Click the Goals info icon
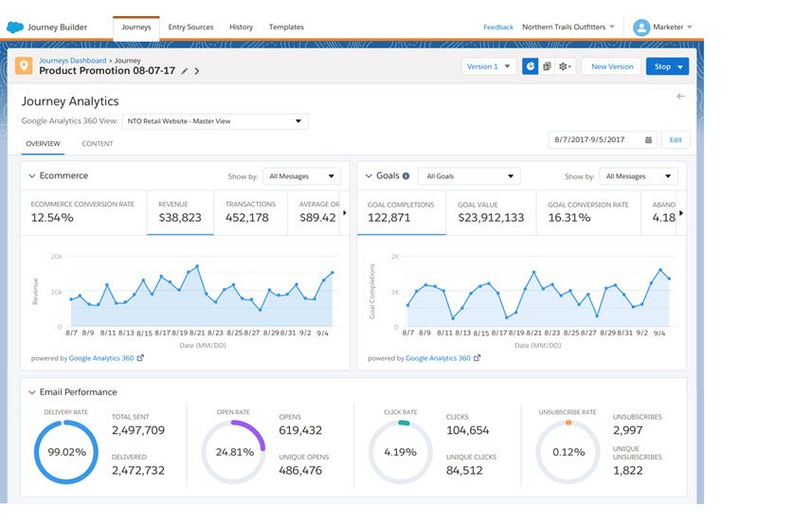The width and height of the screenshot is (812, 522). coord(406,176)
